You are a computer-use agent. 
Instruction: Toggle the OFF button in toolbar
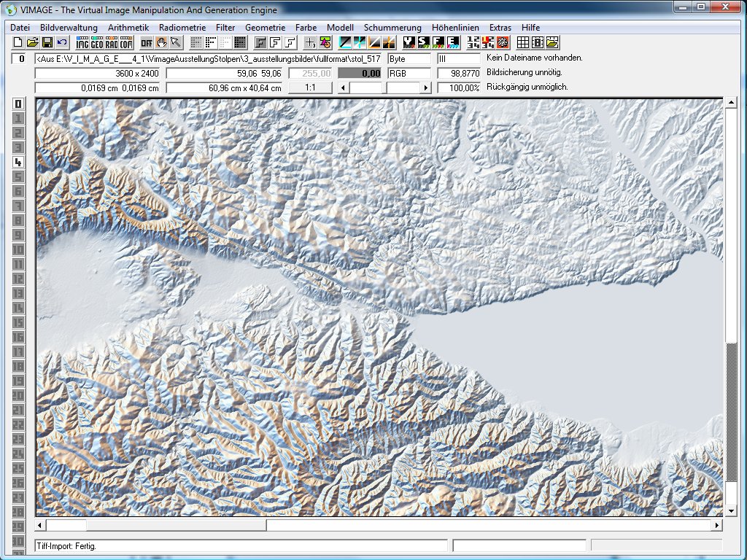click(x=147, y=42)
